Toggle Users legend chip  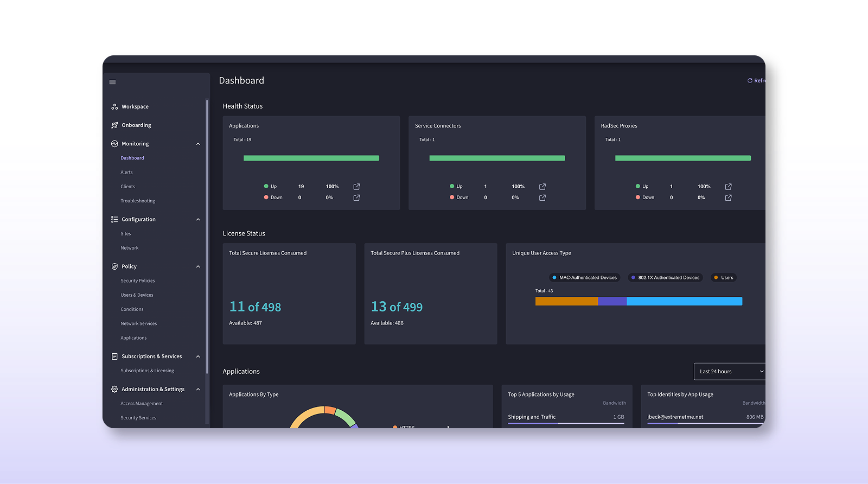[x=723, y=278]
